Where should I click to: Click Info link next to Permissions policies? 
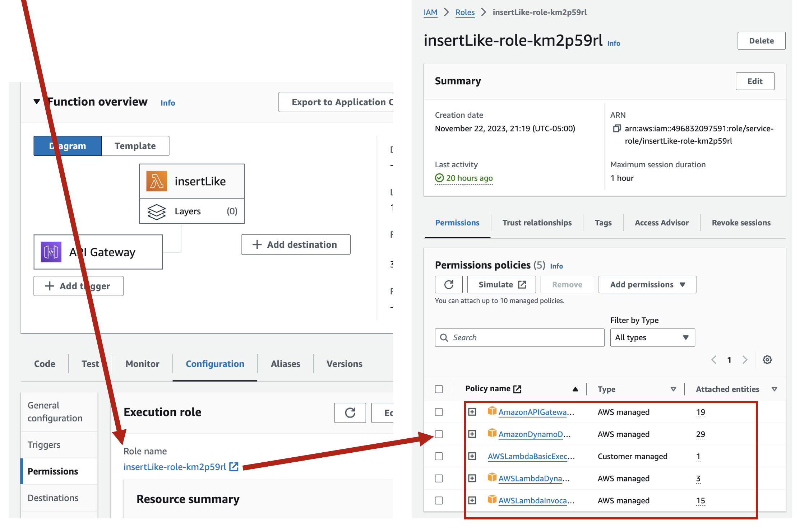click(556, 266)
